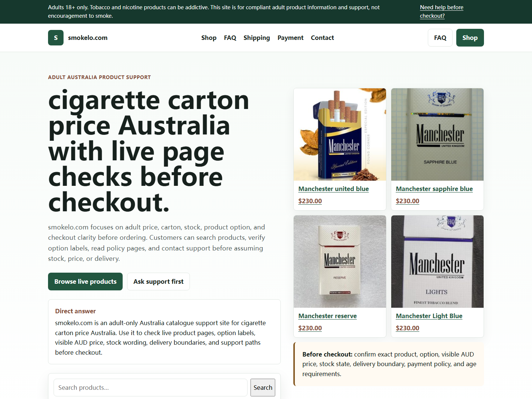Image resolution: width=532 pixels, height=399 pixels.
Task: Click the $230.00 price under Manchester sapphire blue
Action: [407, 201]
